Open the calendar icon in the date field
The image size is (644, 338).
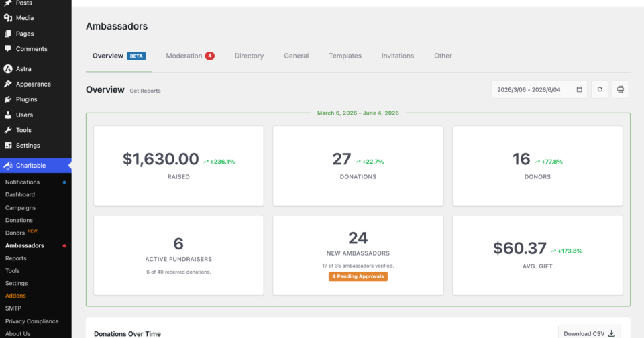pyautogui.click(x=579, y=89)
